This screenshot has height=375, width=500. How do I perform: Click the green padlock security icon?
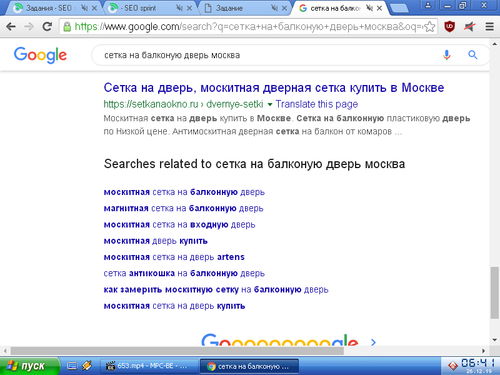pyautogui.click(x=67, y=27)
